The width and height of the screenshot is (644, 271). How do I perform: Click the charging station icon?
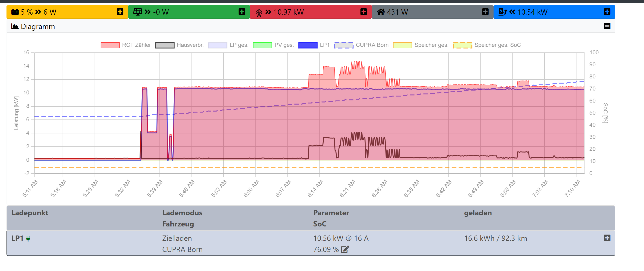pos(502,12)
